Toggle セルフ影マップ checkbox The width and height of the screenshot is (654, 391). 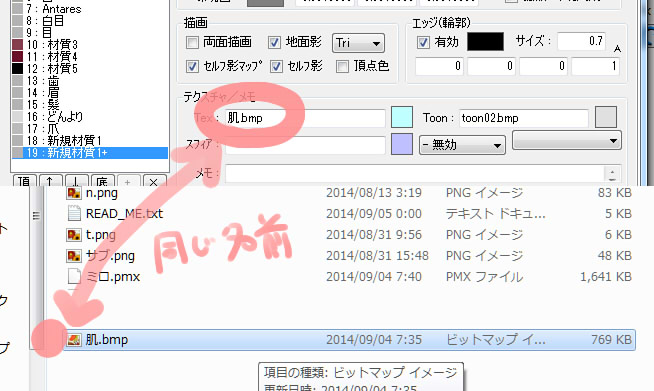click(192, 66)
